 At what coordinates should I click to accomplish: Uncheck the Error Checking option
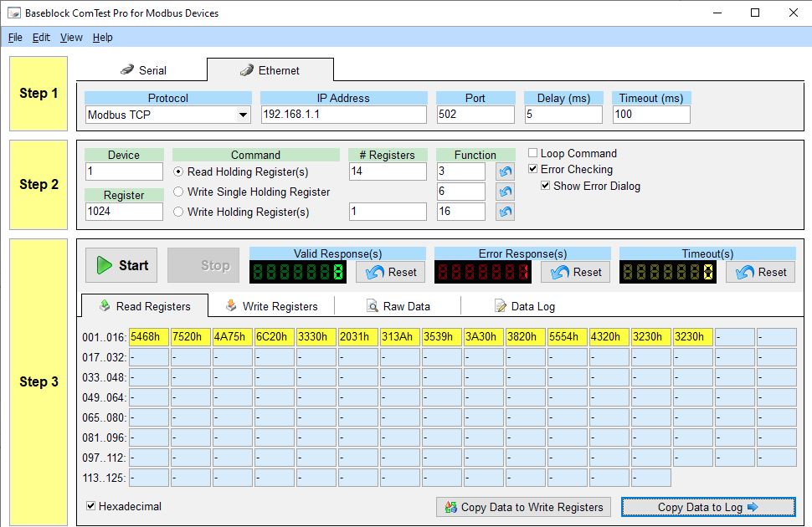click(x=533, y=170)
